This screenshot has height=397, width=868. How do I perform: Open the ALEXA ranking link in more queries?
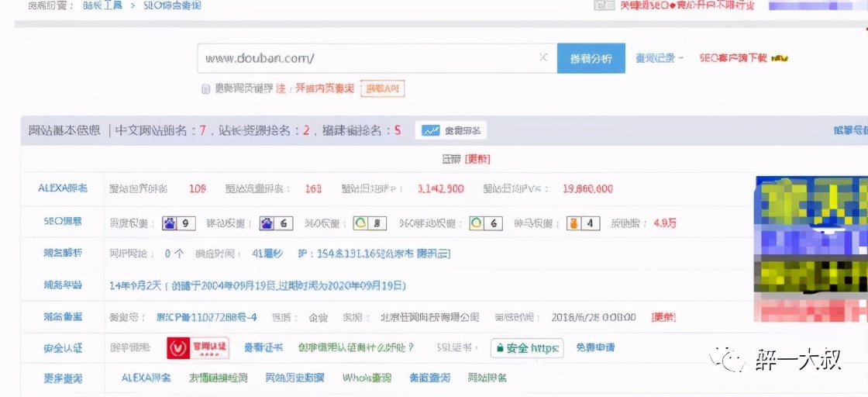146,378
